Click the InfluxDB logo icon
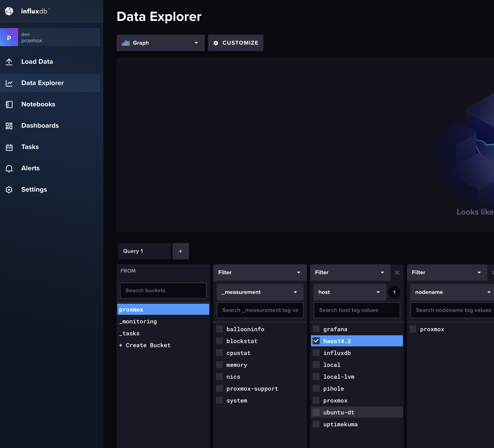 click(9, 11)
